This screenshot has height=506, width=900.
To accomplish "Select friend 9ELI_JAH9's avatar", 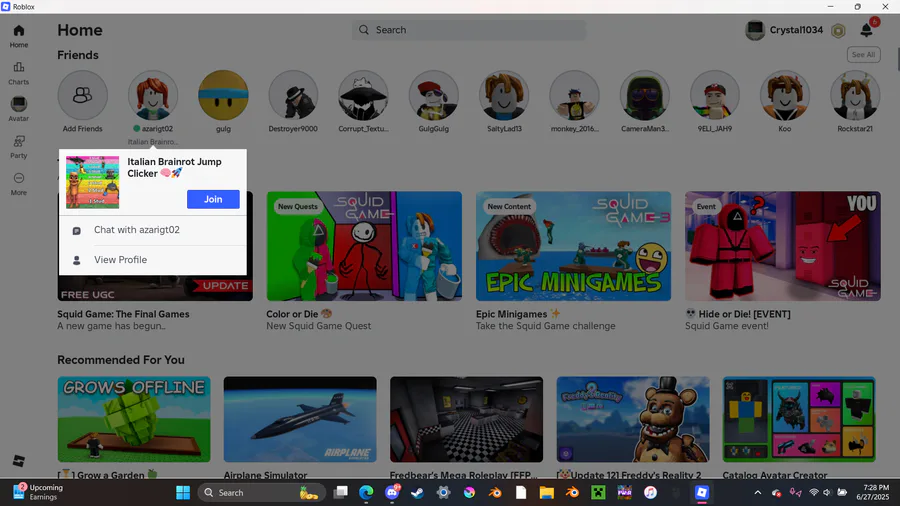I will 715,95.
